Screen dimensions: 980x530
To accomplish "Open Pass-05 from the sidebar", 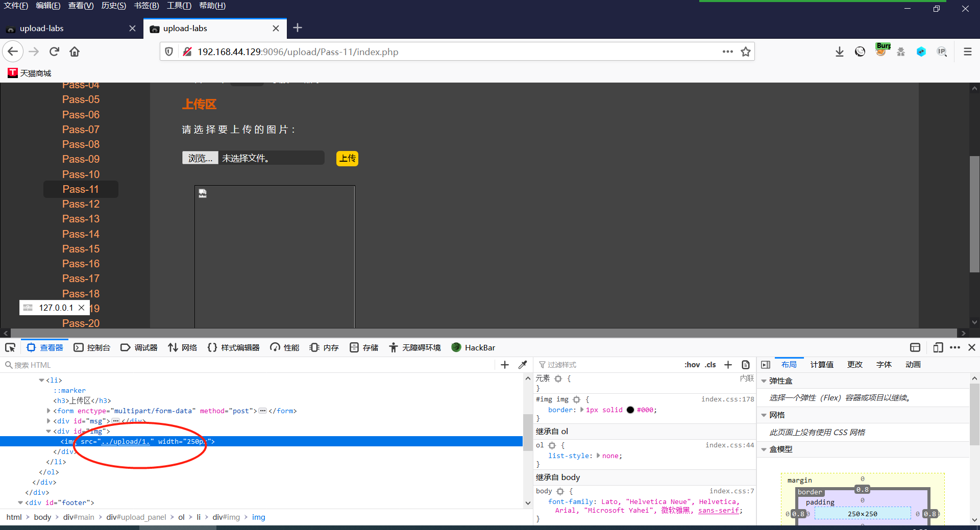I will click(x=81, y=99).
